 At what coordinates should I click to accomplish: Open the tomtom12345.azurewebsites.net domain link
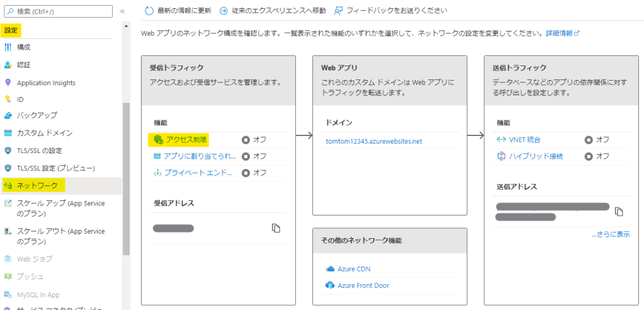[374, 141]
